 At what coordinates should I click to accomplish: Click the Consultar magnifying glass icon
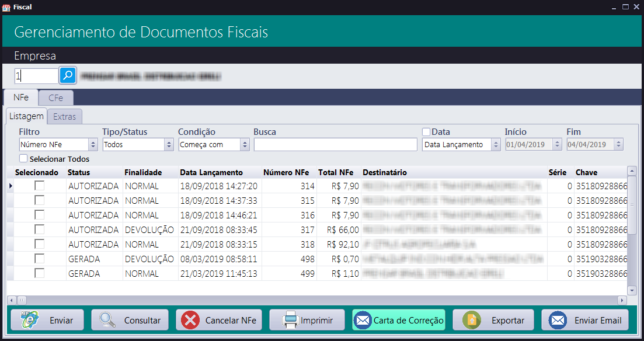[107, 320]
